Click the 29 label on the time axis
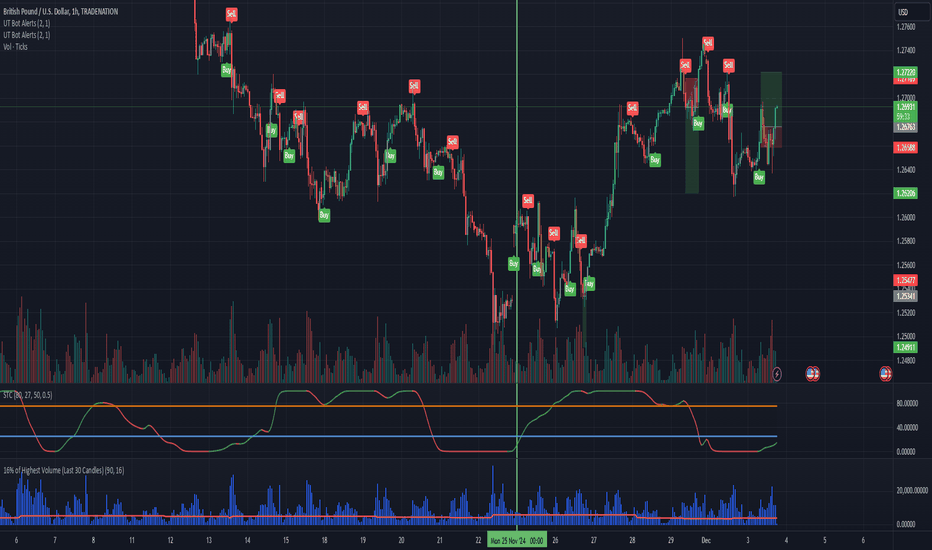This screenshot has height=550, width=932. 670,540
